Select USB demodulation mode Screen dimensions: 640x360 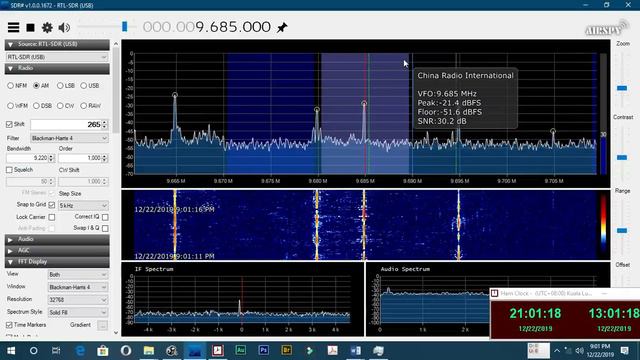click(84, 86)
